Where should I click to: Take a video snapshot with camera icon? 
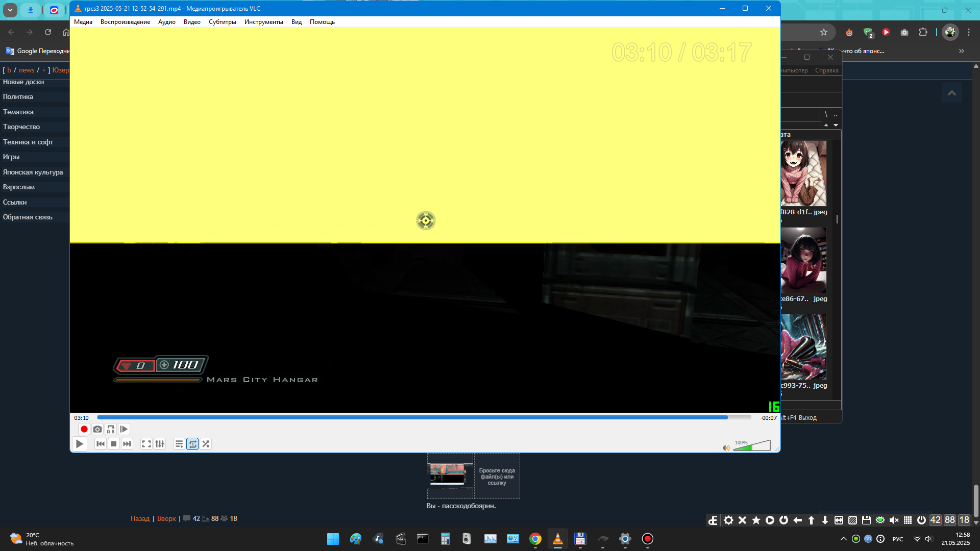97,429
